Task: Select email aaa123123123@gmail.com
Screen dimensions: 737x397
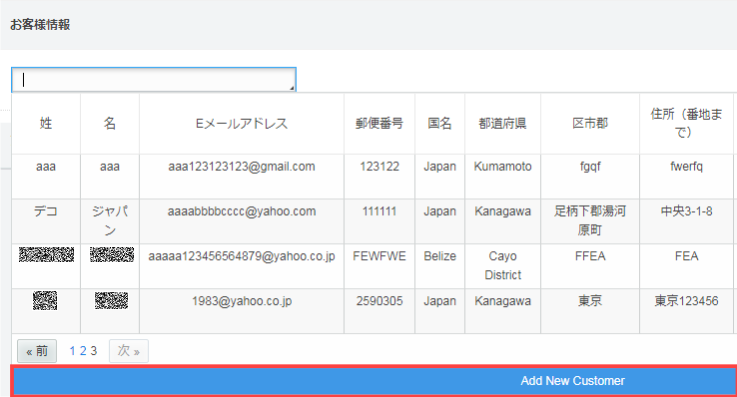Action: (242, 167)
